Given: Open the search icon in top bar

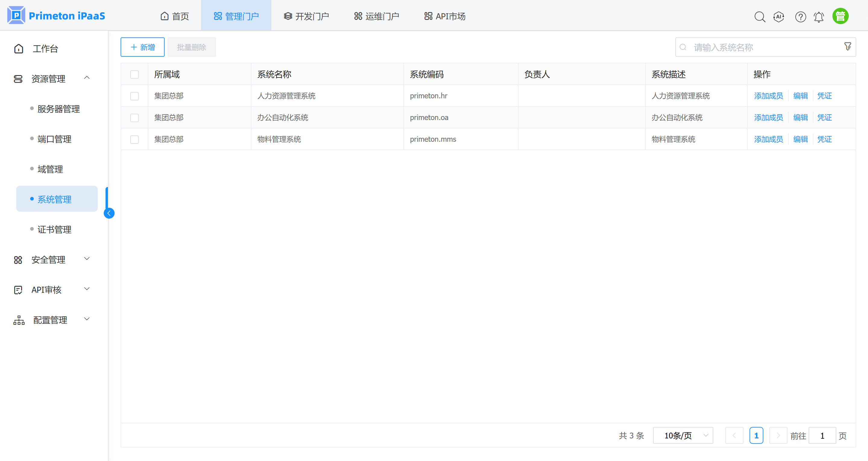Looking at the screenshot, I should 760,17.
